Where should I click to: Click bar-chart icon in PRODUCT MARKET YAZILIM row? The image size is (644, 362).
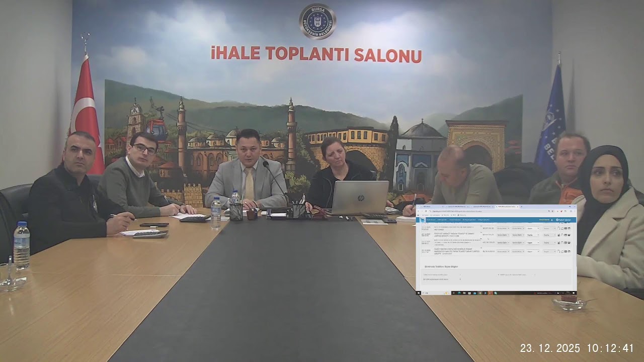pyautogui.click(x=558, y=235)
